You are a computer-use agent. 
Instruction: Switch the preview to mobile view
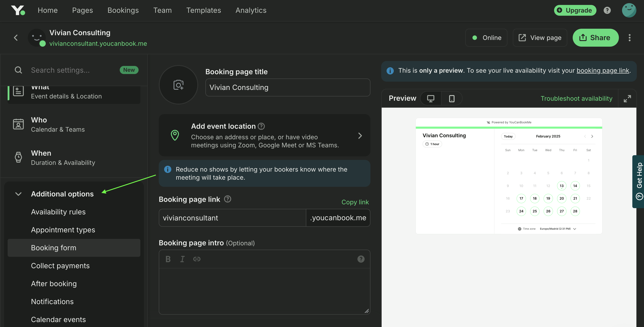click(x=452, y=98)
